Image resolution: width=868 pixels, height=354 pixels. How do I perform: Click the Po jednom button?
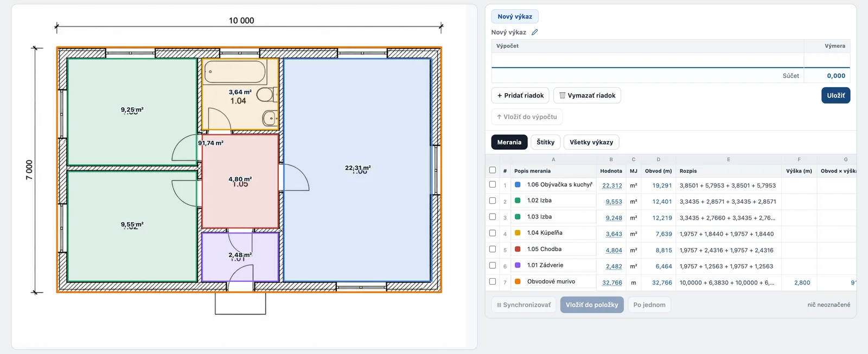[649, 305]
